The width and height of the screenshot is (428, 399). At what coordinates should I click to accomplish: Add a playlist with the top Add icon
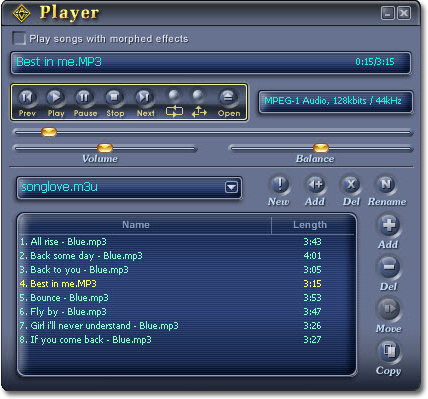point(315,184)
